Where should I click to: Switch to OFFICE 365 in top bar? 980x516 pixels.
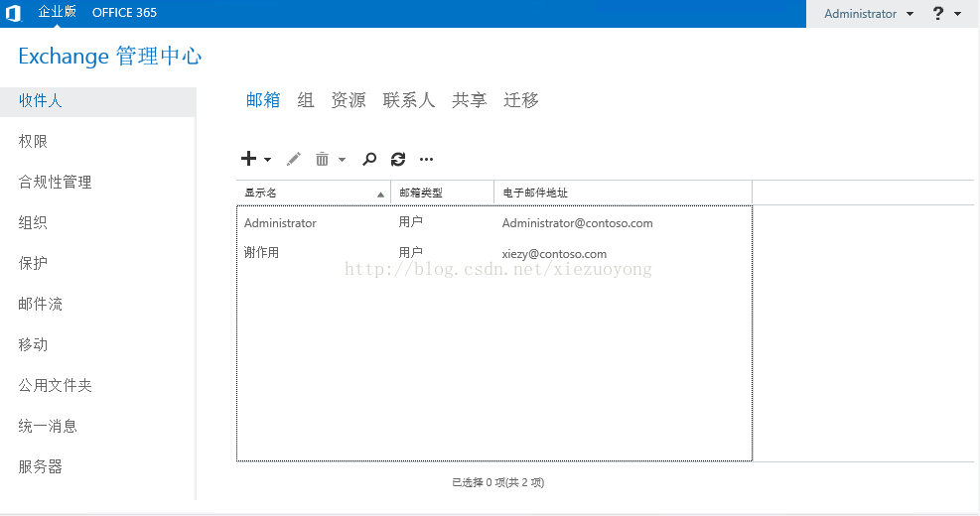124,13
